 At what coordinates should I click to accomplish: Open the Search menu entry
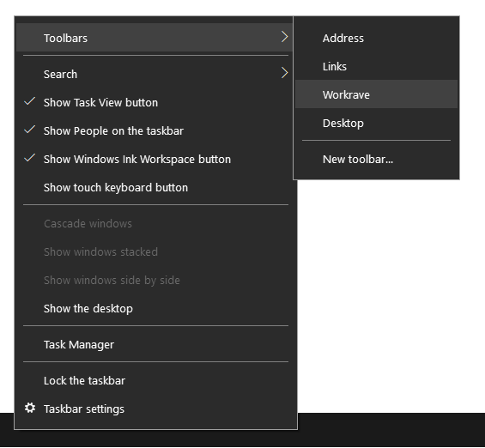[155, 74]
